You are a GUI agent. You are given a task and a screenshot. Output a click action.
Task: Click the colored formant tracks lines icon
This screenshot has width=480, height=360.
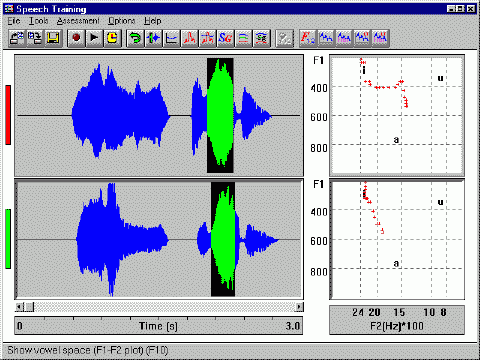243,38
